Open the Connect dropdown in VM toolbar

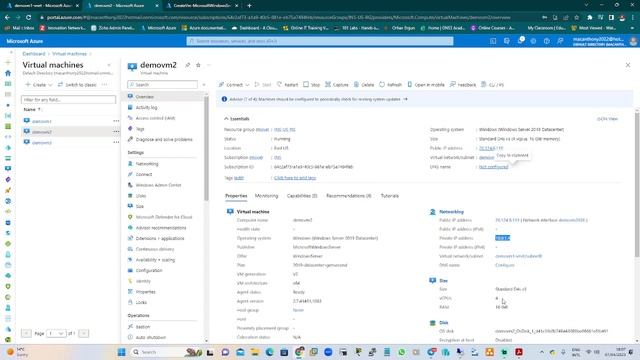point(234,84)
